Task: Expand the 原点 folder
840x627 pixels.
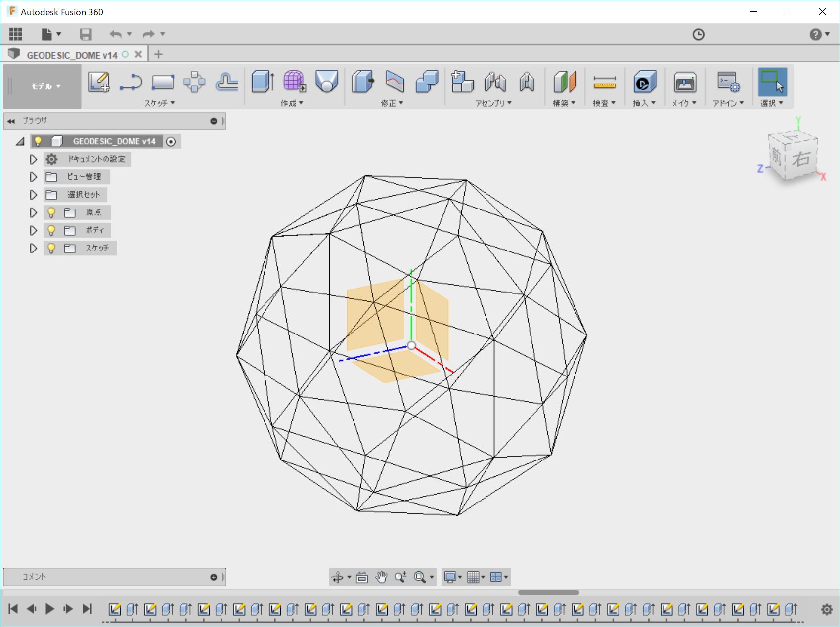Action: [x=33, y=212]
